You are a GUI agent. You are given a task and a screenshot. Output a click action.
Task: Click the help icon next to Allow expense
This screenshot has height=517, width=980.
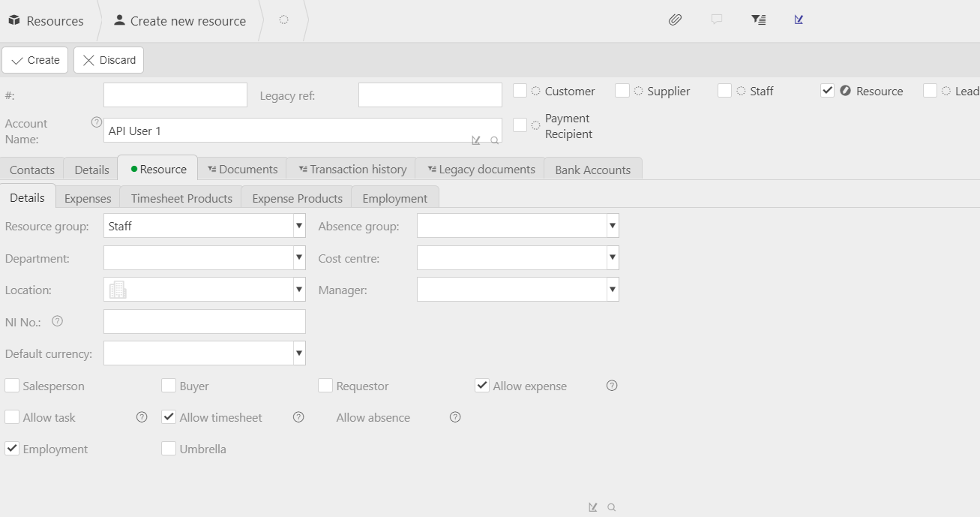click(x=612, y=386)
